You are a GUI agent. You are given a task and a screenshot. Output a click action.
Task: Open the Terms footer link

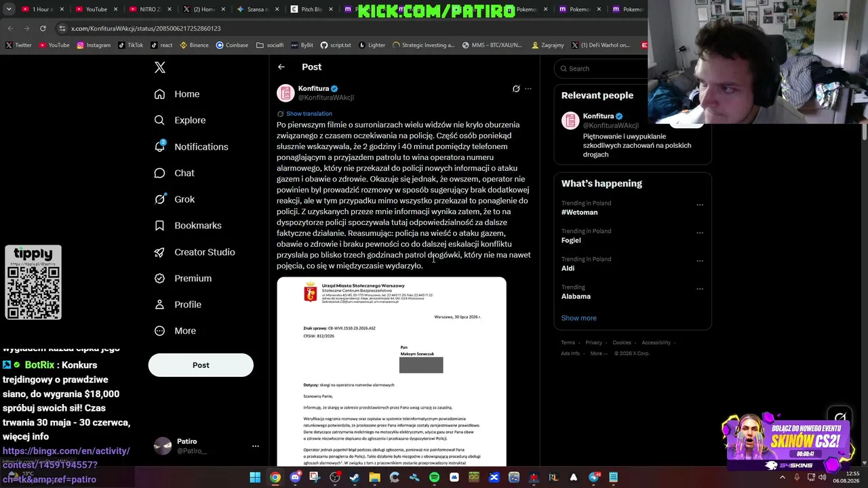[568, 343]
